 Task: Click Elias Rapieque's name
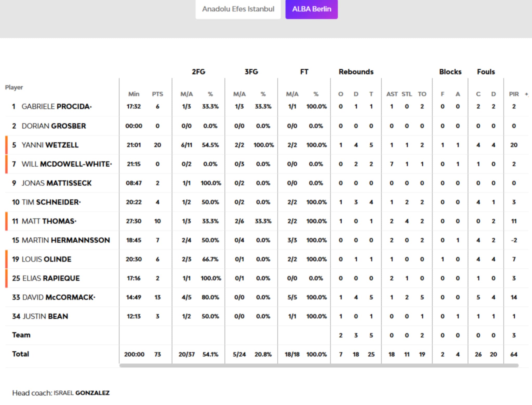click(51, 278)
